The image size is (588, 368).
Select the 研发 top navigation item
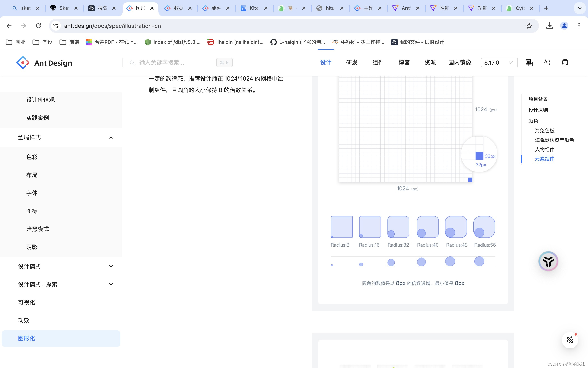(352, 63)
